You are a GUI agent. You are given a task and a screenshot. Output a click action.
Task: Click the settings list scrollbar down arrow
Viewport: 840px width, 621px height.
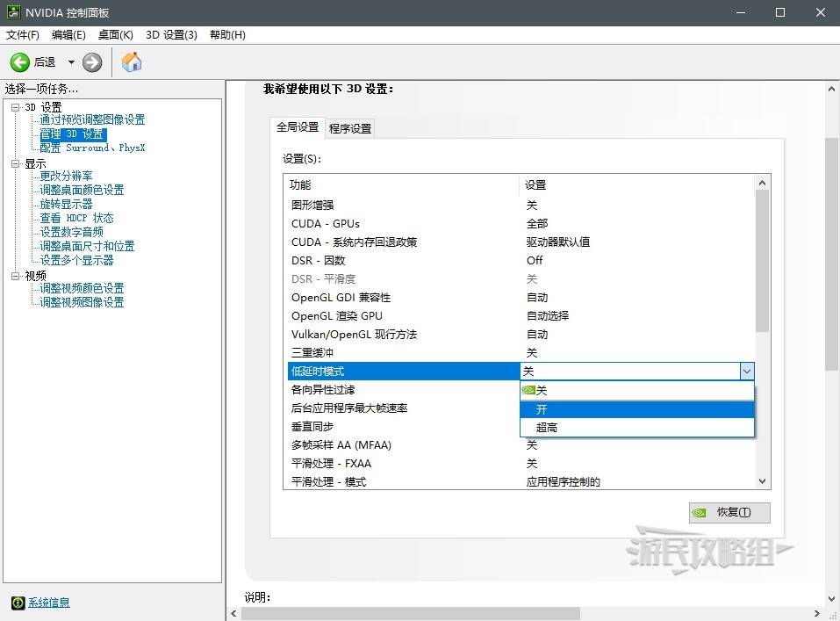[762, 481]
